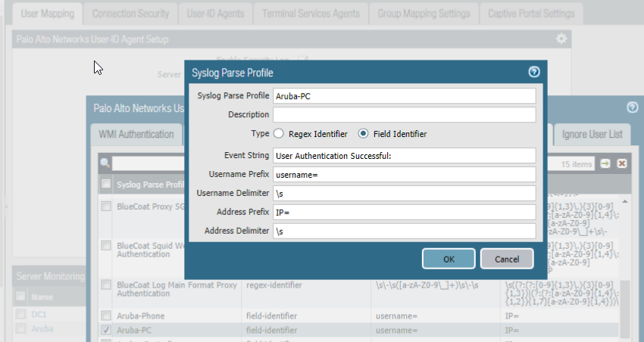
Task: Open help for Syslog Parse Profile dialog
Action: point(533,72)
